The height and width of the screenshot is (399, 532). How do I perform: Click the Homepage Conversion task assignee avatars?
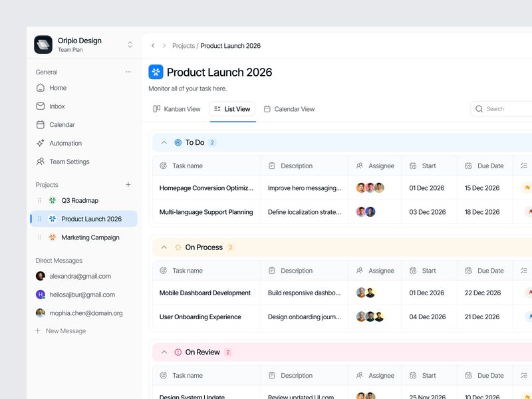(x=370, y=188)
